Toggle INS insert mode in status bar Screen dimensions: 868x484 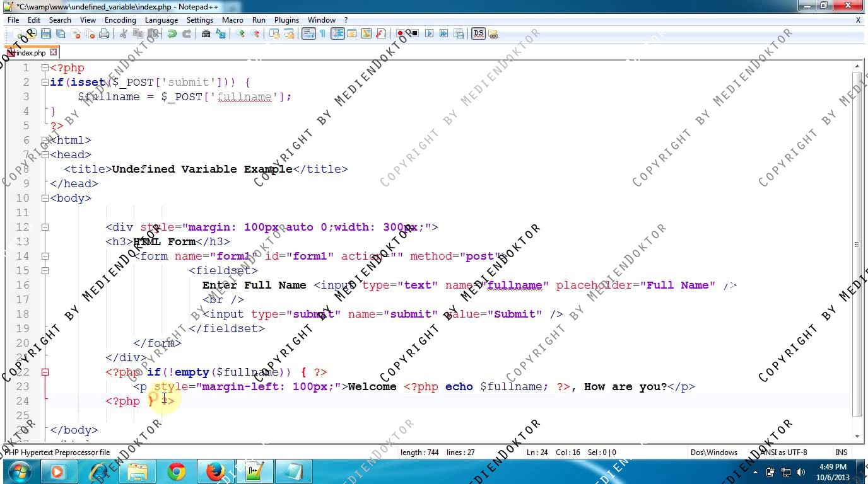(841, 452)
